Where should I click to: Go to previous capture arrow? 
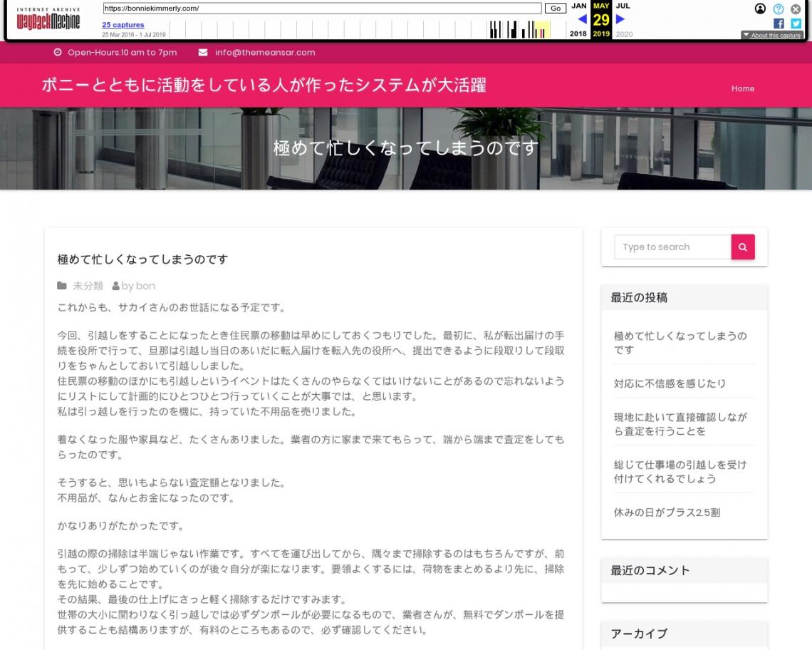pyautogui.click(x=582, y=19)
